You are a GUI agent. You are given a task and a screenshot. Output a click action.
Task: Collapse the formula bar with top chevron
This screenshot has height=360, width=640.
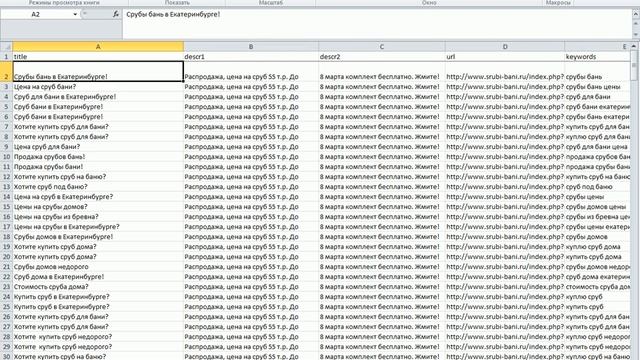tap(636, 14)
